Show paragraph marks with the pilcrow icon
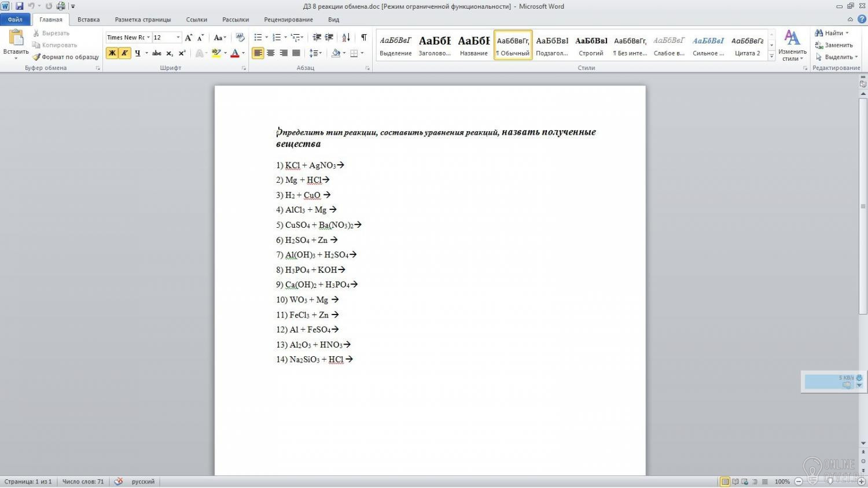868x488 pixels. pos(363,38)
